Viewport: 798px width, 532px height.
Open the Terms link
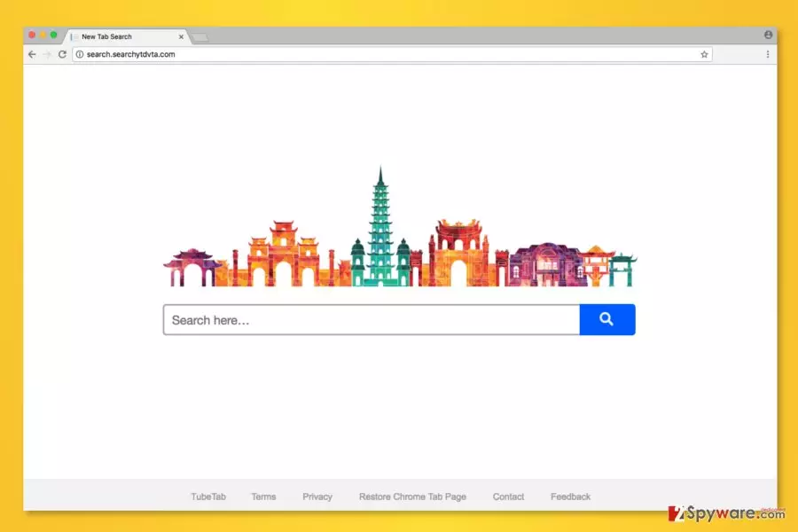coord(263,497)
